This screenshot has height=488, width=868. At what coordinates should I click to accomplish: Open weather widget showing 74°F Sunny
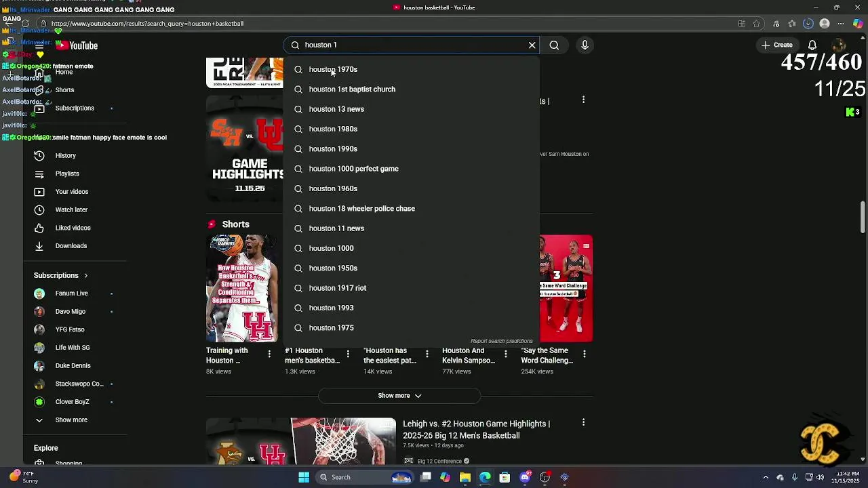(x=23, y=477)
